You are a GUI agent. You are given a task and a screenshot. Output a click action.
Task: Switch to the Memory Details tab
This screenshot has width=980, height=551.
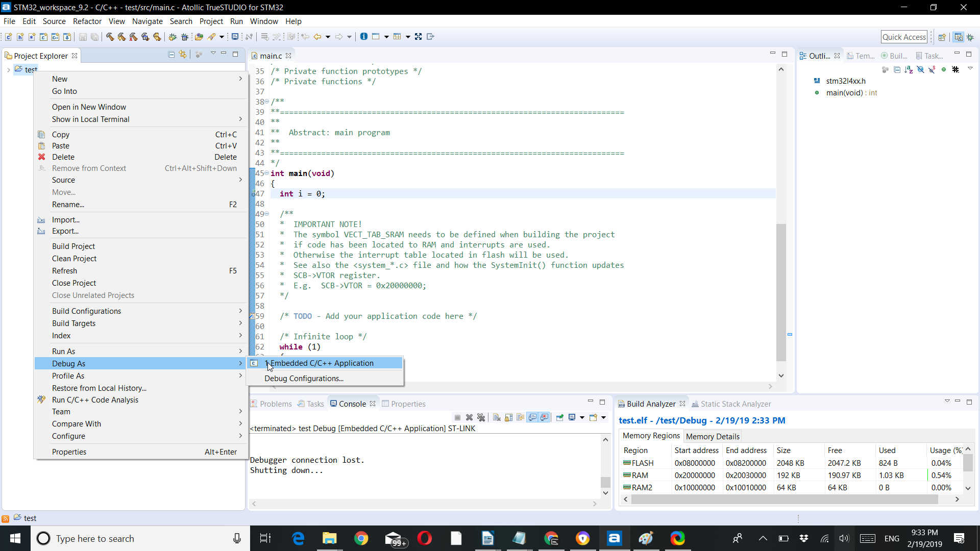click(713, 436)
